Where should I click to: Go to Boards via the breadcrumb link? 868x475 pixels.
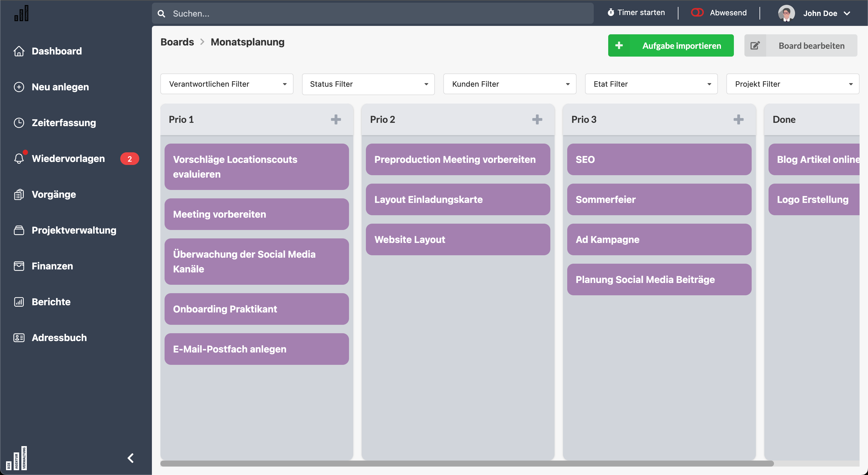point(177,42)
